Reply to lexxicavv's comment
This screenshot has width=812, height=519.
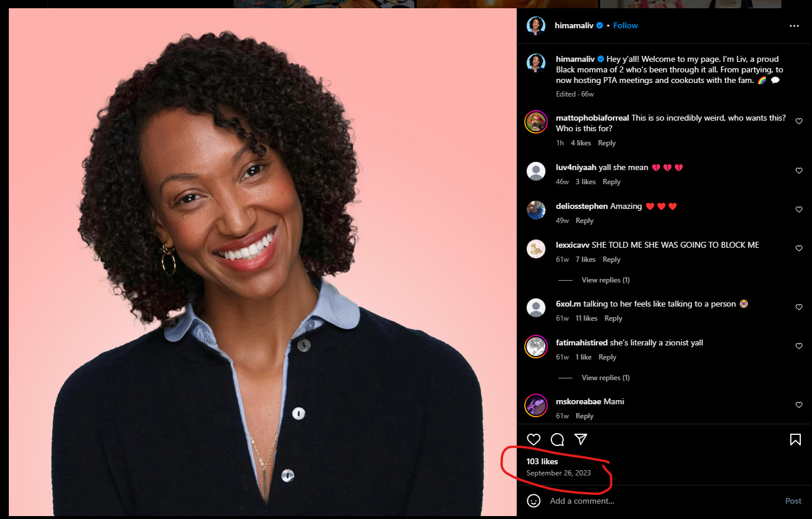[611, 259]
